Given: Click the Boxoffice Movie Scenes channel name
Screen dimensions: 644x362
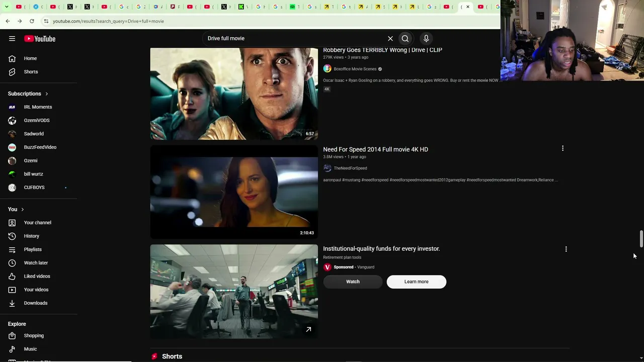Looking at the screenshot, I should click(x=355, y=69).
